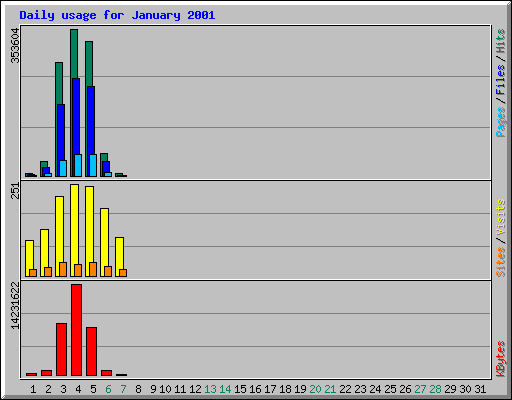Screen dimensions: 512x400
Task: Select the yellow Visits bar for day 2
Action: [x=44, y=248]
